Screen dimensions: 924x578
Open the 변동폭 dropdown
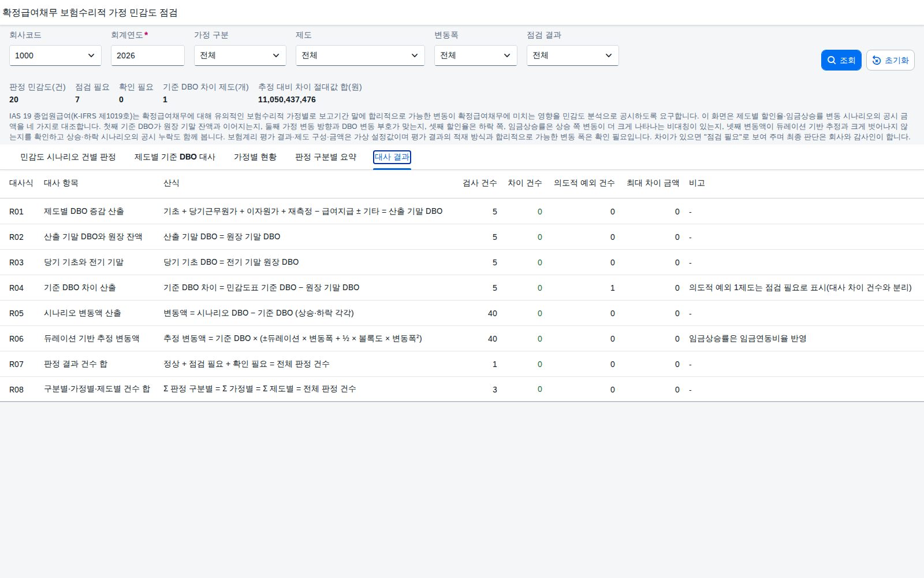coord(476,55)
